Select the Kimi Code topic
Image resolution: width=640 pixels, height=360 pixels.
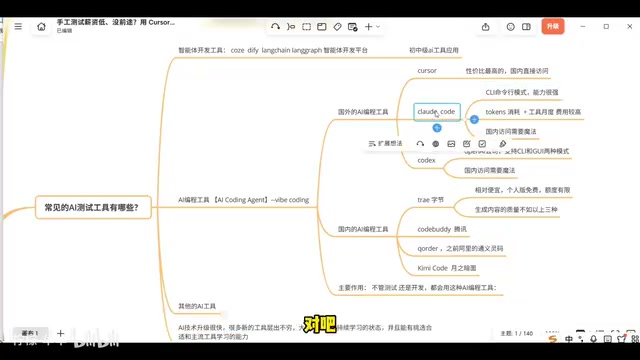(x=447, y=268)
